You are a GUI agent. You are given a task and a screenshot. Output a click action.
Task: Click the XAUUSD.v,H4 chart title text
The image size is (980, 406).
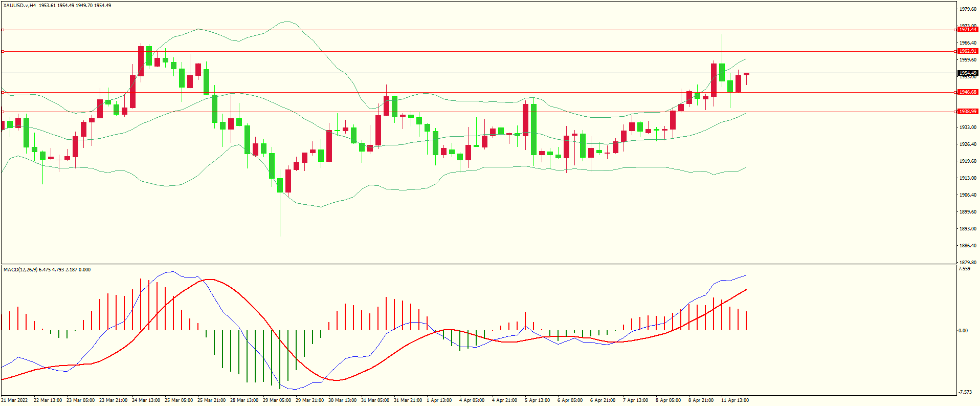point(19,6)
